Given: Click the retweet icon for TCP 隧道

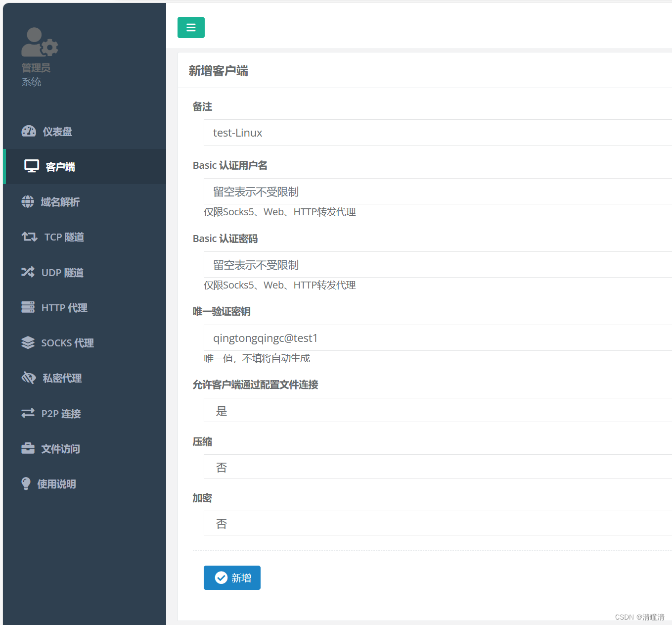Looking at the screenshot, I should coord(29,237).
